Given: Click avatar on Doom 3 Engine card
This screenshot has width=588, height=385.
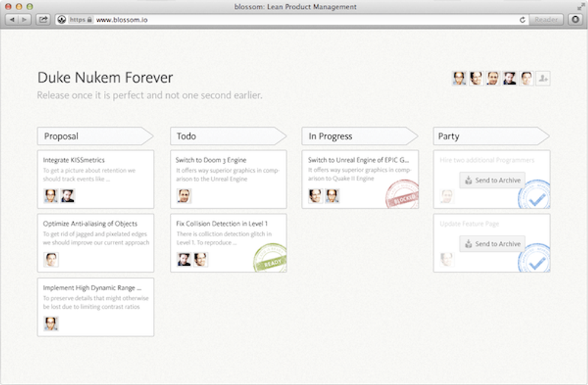Looking at the screenshot, I should pyautogui.click(x=184, y=195).
